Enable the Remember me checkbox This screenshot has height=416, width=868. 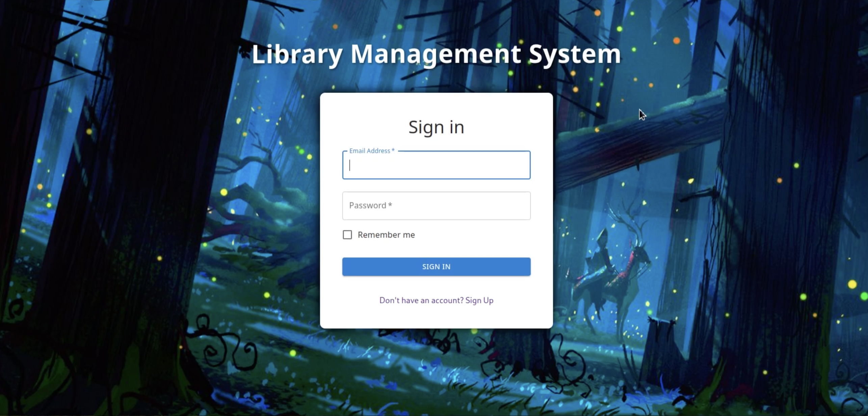[347, 235]
